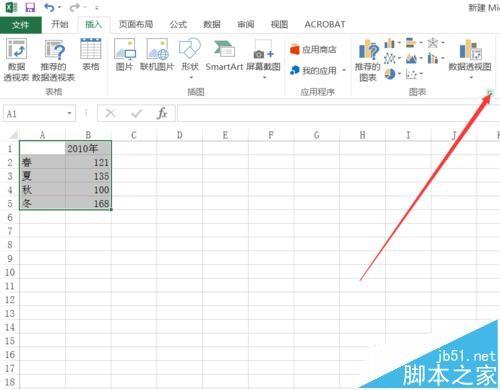Insert a column chart
The width and height of the screenshot is (500, 390).
(392, 43)
